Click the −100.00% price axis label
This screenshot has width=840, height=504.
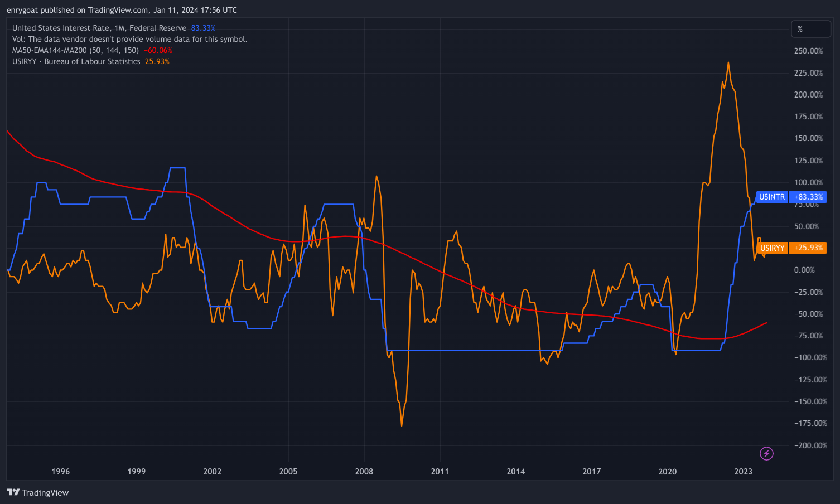(810, 357)
